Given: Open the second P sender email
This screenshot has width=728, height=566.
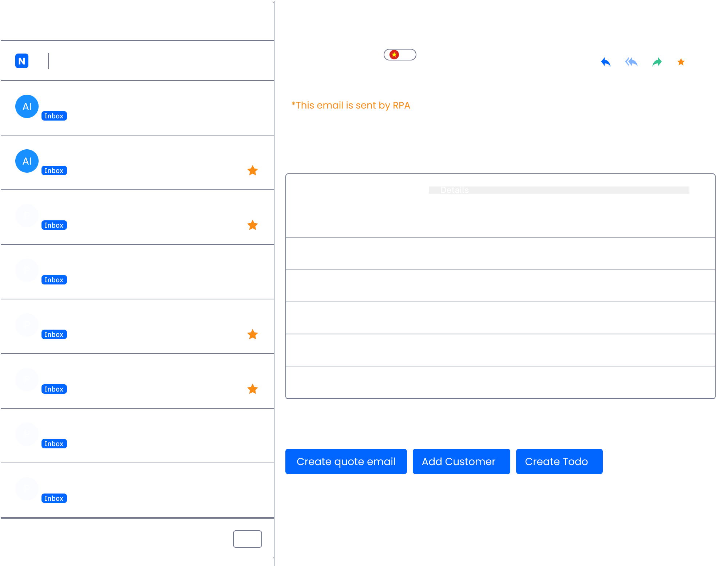Looking at the screenshot, I should (146, 271).
